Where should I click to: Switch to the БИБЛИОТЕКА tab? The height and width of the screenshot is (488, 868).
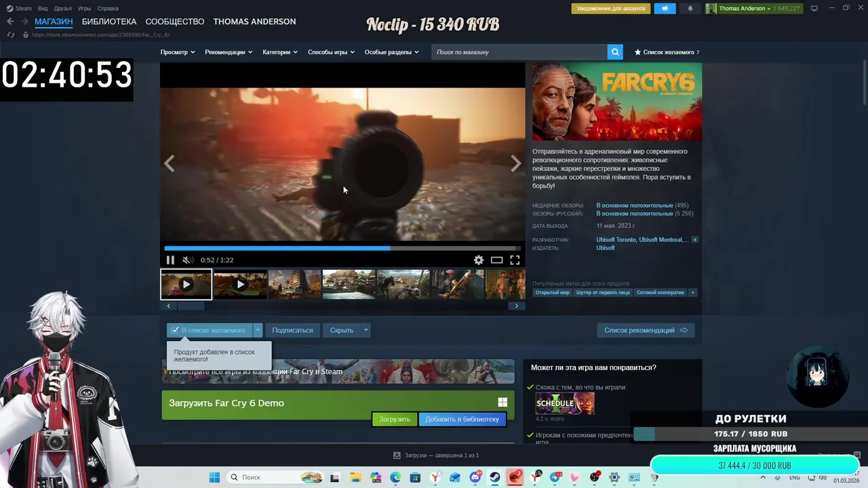click(109, 22)
